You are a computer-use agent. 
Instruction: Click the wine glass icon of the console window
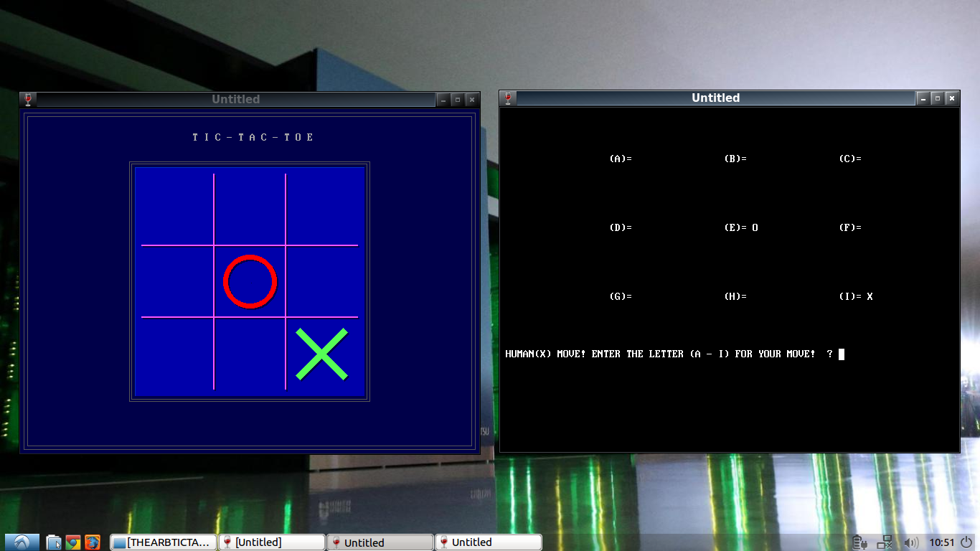click(x=509, y=98)
